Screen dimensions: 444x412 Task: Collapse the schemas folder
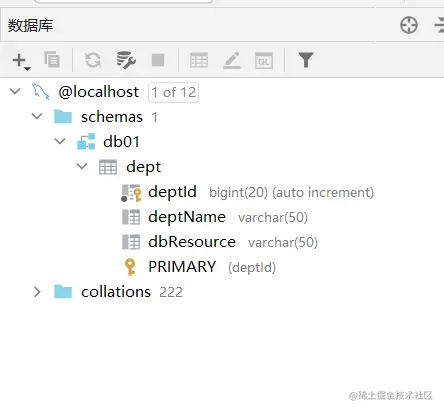click(x=37, y=116)
